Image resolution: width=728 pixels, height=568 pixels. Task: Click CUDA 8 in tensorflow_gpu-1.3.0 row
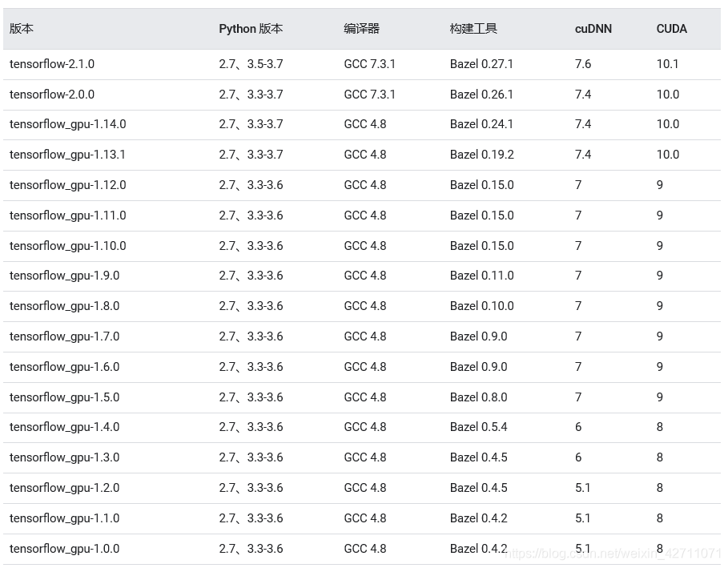[x=660, y=457]
